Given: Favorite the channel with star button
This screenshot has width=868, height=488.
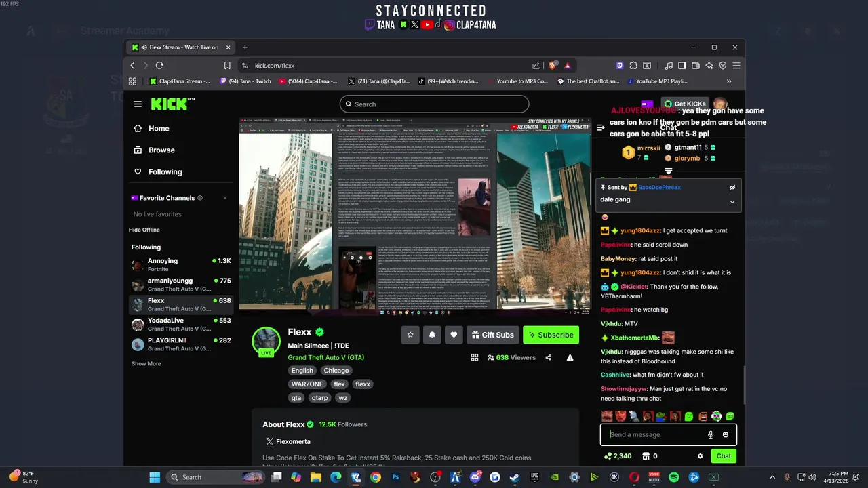Looking at the screenshot, I should click(410, 335).
